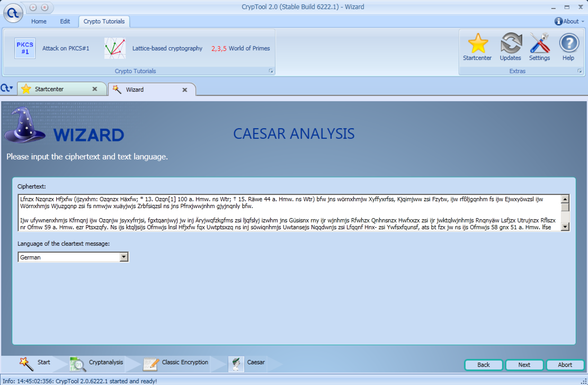Select the Wizard document tab
This screenshot has height=385, width=588.
[x=152, y=89]
